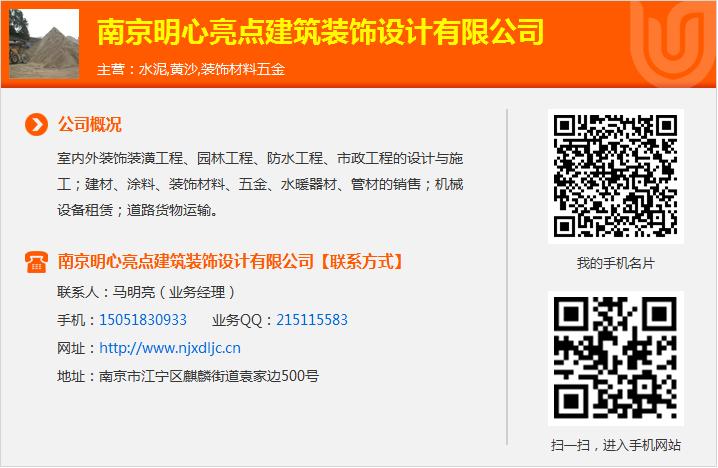Click the company overview description paragraph
Viewport: 718px width, 468px height.
click(260, 184)
